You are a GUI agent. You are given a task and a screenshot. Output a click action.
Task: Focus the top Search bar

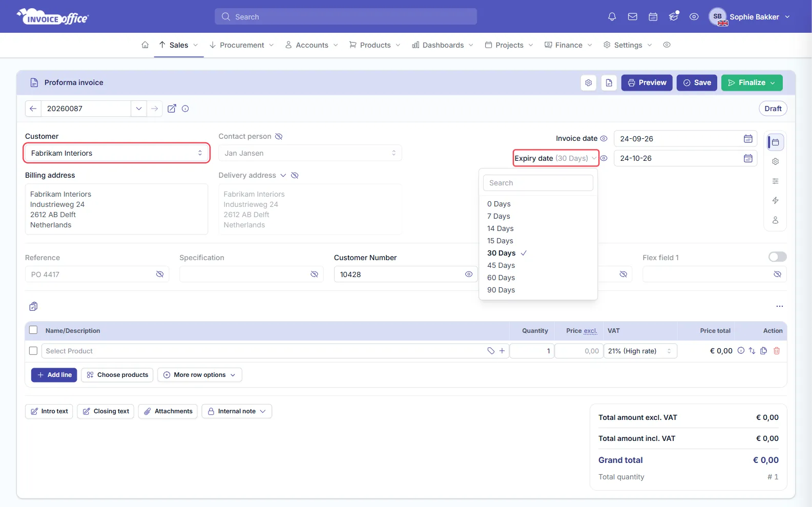click(x=346, y=17)
